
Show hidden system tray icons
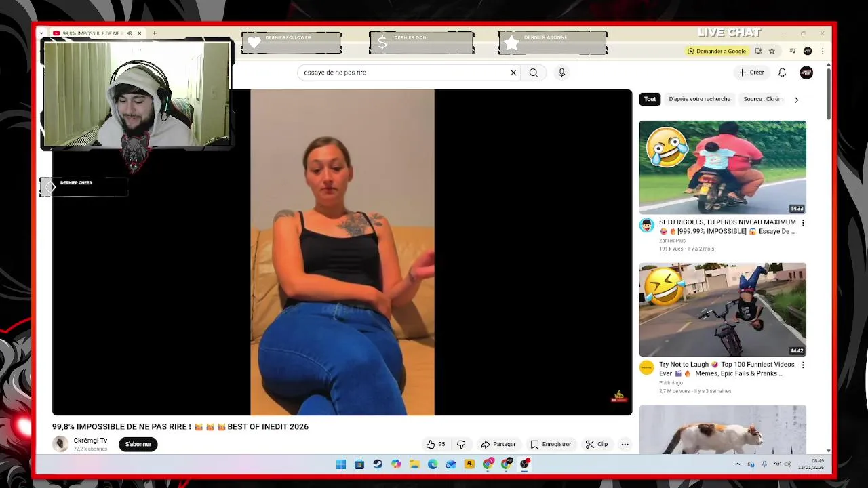738,464
